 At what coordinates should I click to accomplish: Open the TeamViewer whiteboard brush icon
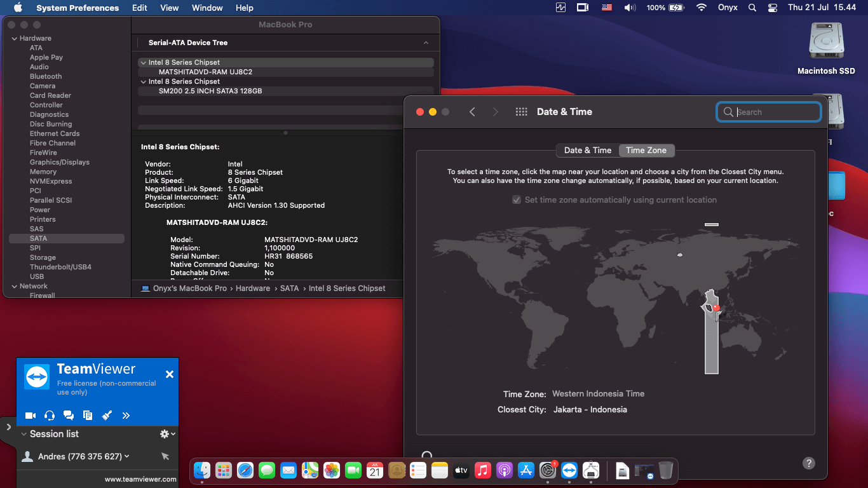click(107, 416)
